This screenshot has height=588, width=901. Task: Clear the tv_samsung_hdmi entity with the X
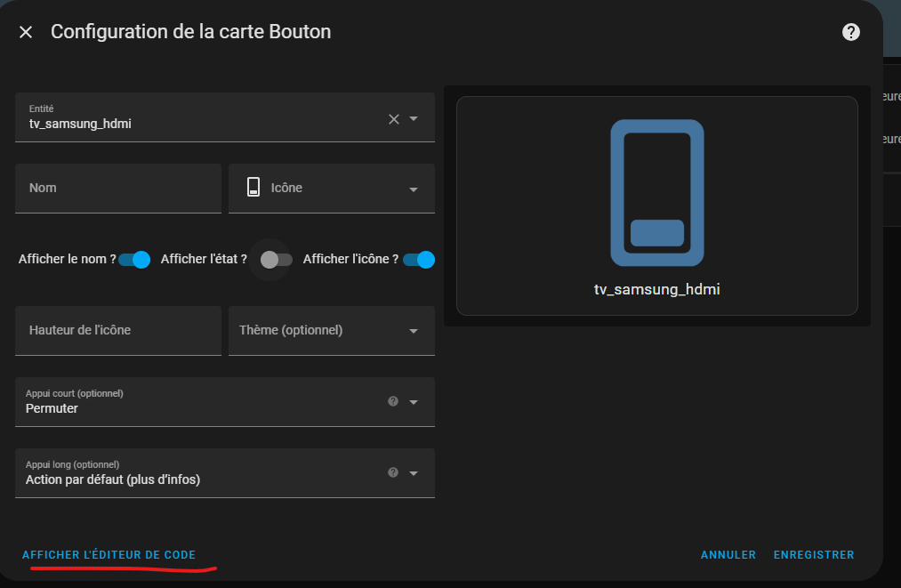coord(394,119)
